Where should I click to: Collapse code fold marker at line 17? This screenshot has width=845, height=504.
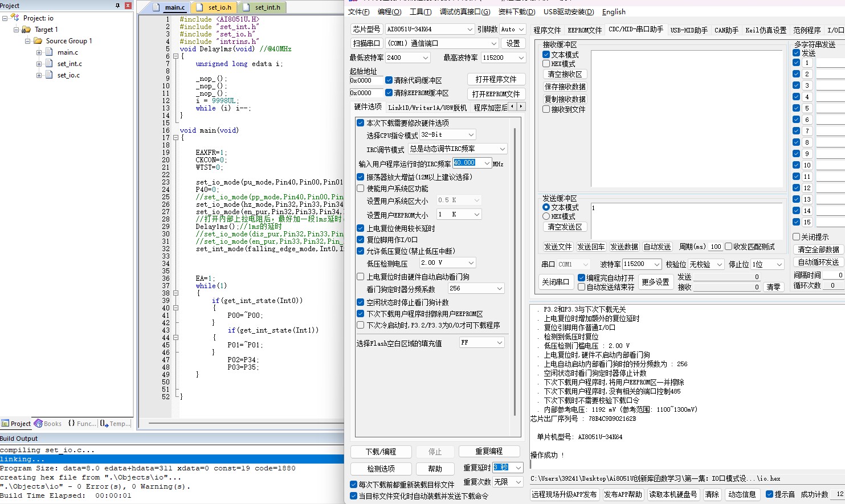175,138
